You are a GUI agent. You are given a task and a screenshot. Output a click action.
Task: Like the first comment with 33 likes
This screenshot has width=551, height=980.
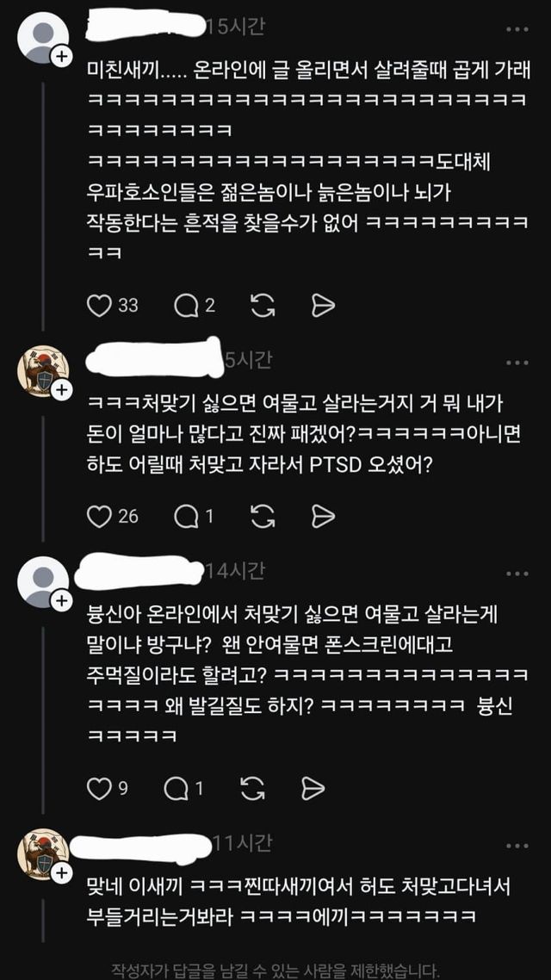[x=99, y=306]
